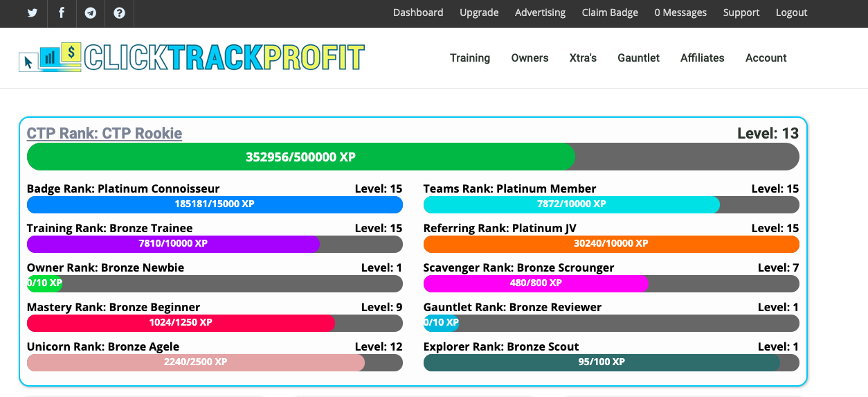Open the Xtra's menu
Screen dimensions: 868x397
click(583, 58)
